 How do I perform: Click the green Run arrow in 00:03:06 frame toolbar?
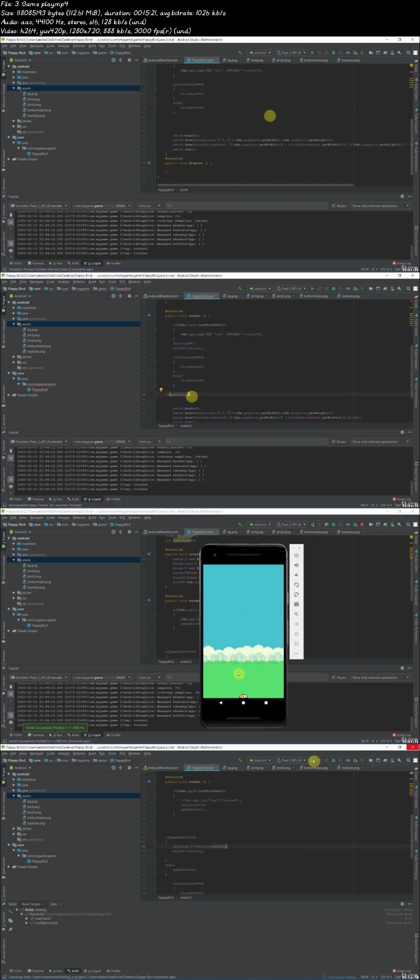[x=312, y=53]
